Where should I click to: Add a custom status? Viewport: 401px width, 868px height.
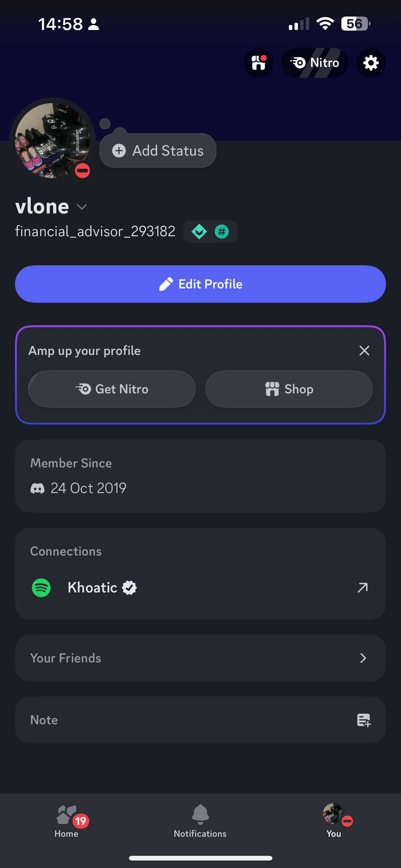coord(158,151)
